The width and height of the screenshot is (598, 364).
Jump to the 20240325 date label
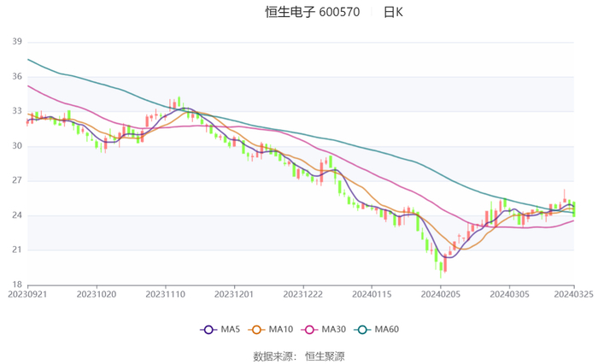point(573,295)
